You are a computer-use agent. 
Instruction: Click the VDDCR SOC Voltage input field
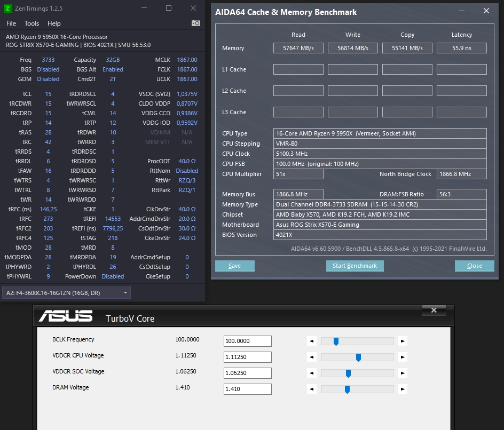point(248,373)
